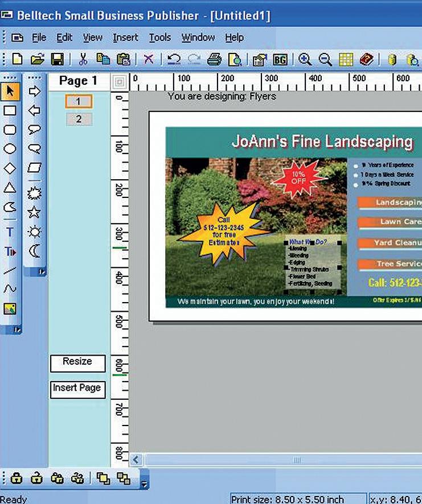
Task: Click the scroll-left arrow on horizontal scrollbar
Action: [x=136, y=460]
